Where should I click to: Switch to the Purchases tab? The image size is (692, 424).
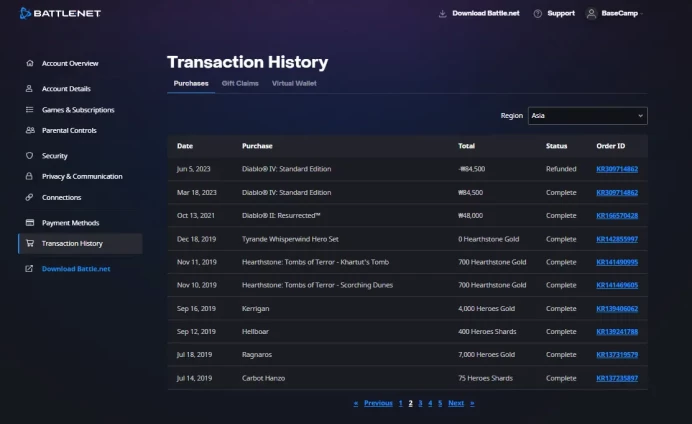pyautogui.click(x=191, y=83)
